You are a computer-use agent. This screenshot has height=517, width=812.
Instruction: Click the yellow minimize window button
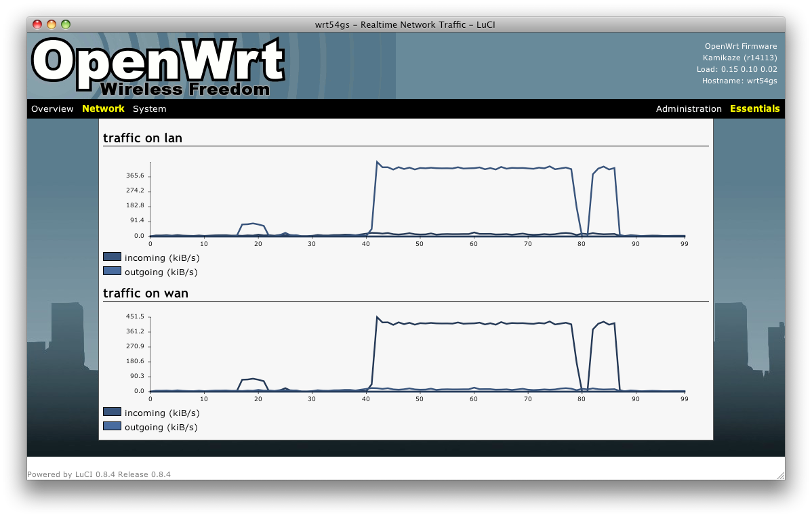point(52,24)
